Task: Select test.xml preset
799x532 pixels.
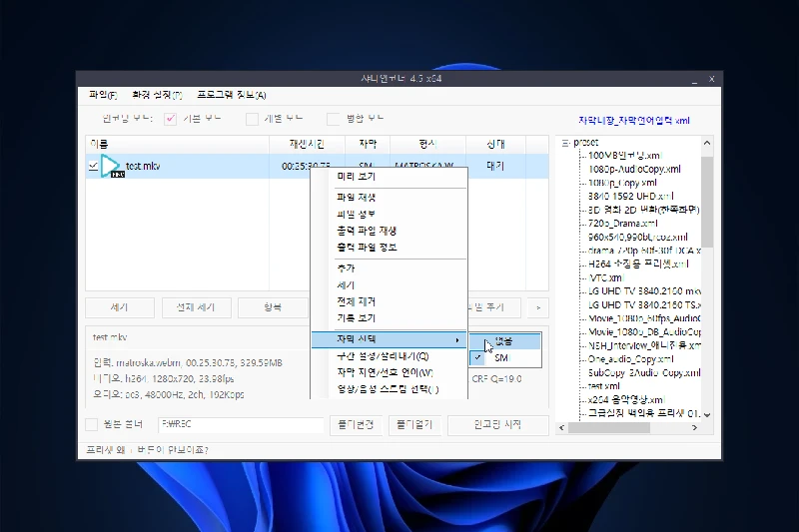Action: [604, 386]
